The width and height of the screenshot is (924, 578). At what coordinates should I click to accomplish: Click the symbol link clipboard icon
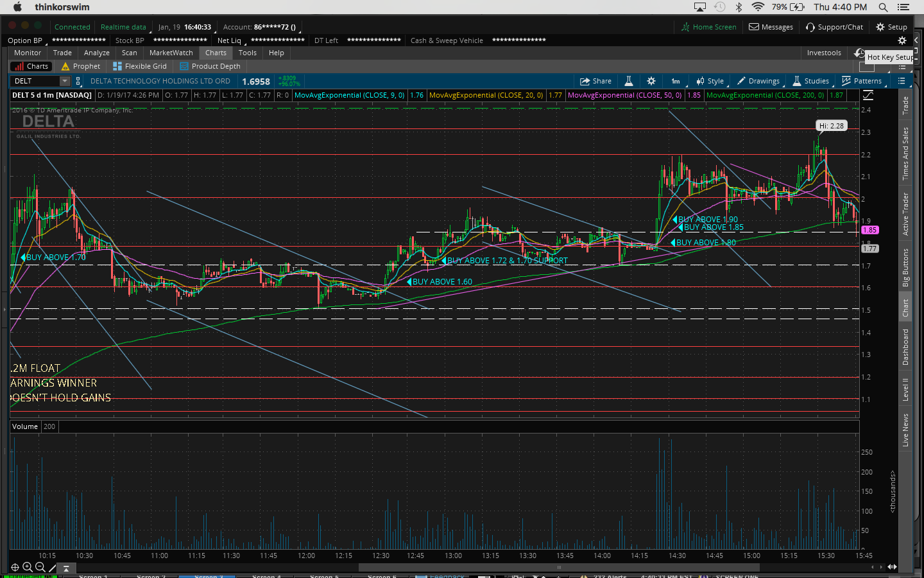(78, 81)
